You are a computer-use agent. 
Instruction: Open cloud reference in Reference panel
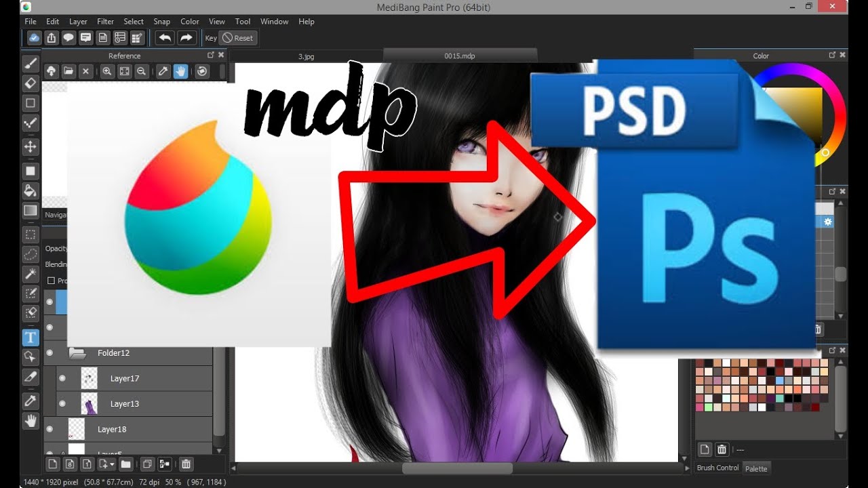[x=52, y=71]
